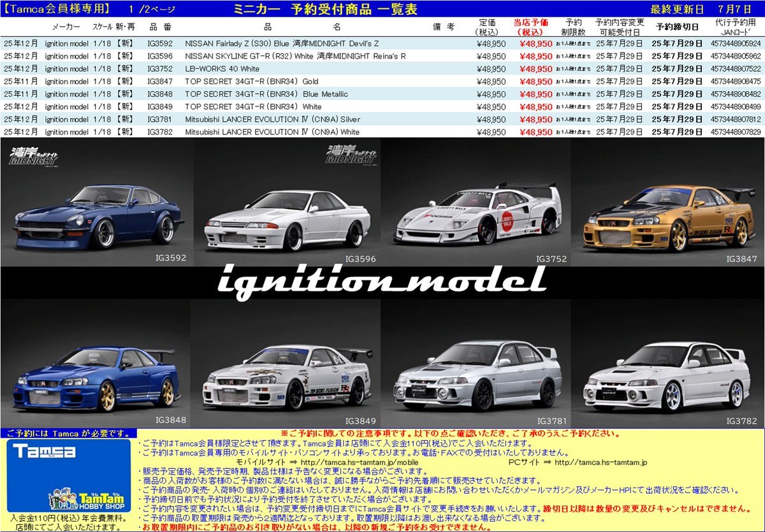Select JAN code 4573448908482

click(x=736, y=94)
